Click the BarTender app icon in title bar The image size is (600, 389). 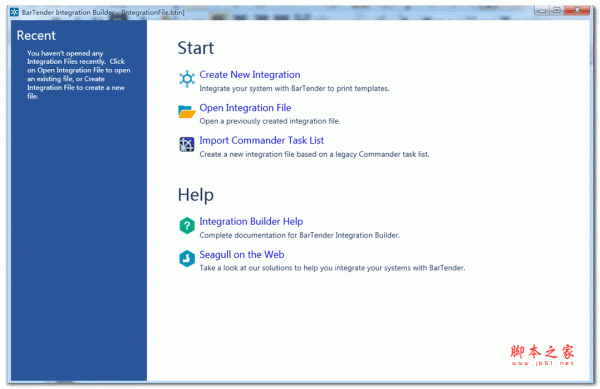click(14, 12)
